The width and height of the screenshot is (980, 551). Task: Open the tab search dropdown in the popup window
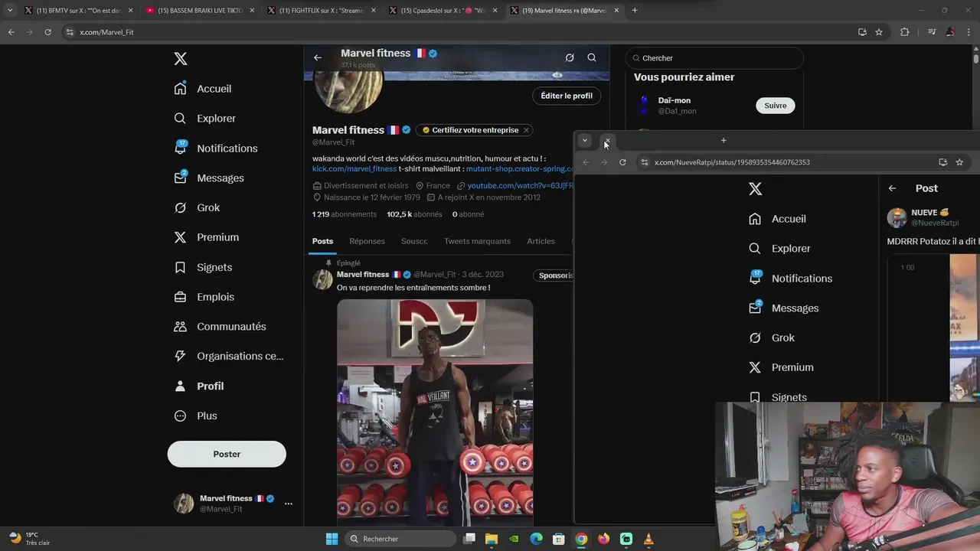[x=584, y=140]
